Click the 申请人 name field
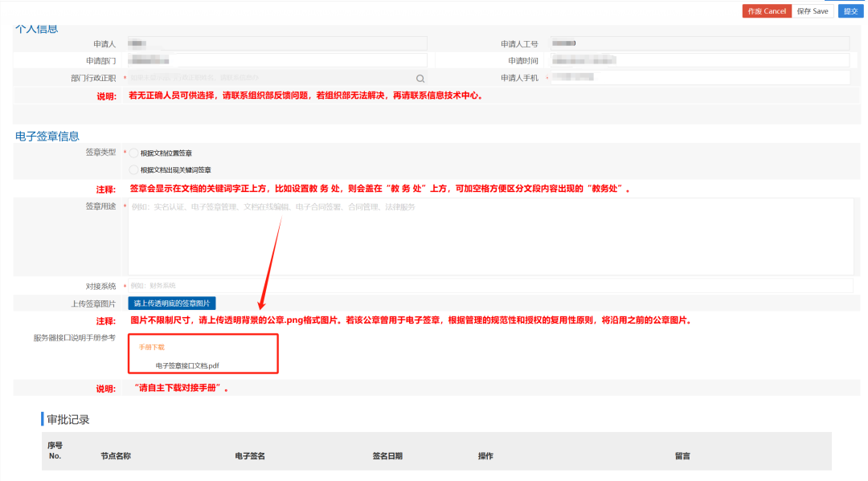Image resolution: width=868 pixels, height=481 pixels. [277, 43]
